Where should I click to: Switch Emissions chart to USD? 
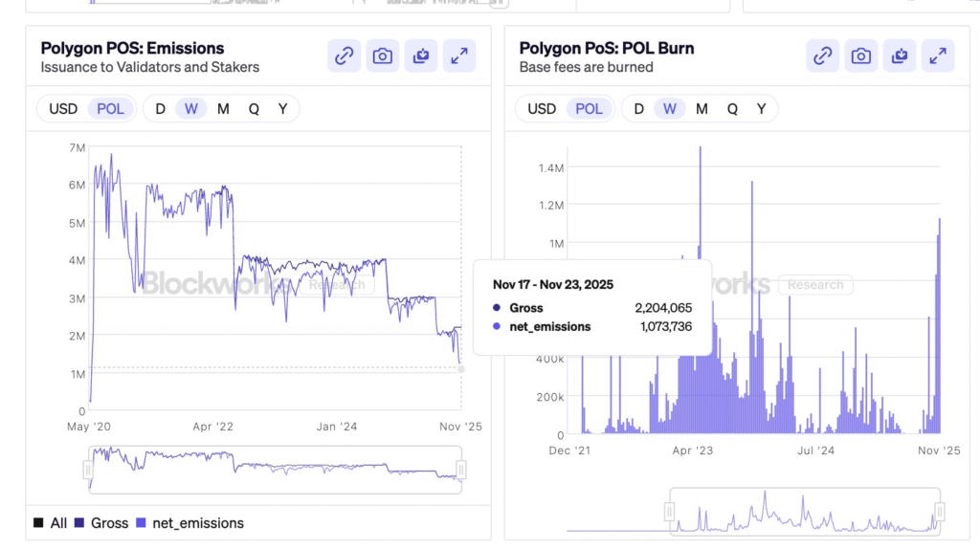63,109
